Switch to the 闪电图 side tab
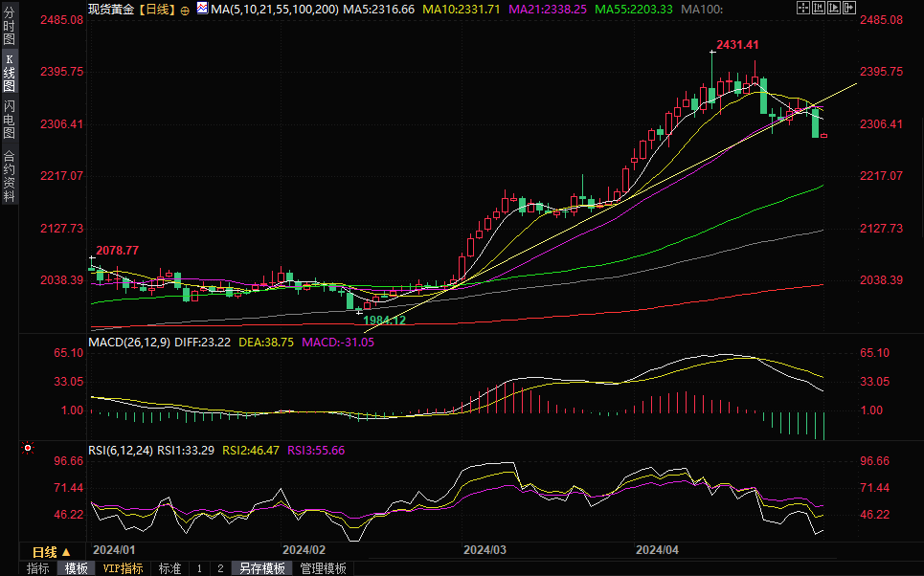This screenshot has height=576, width=924. (9, 119)
